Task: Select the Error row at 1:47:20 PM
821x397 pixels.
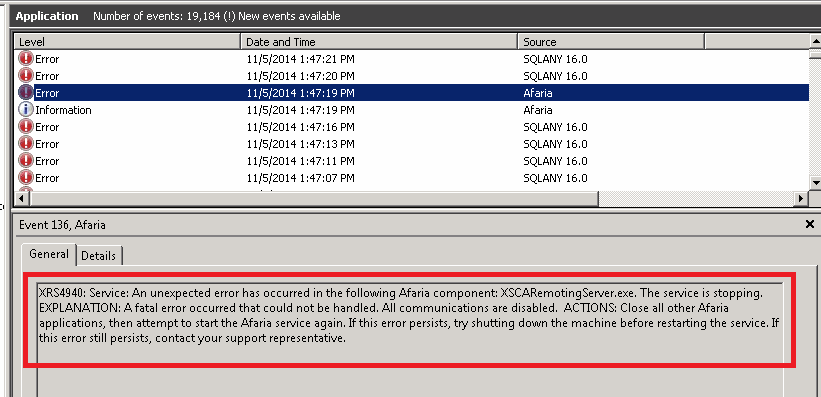Action: [412, 75]
